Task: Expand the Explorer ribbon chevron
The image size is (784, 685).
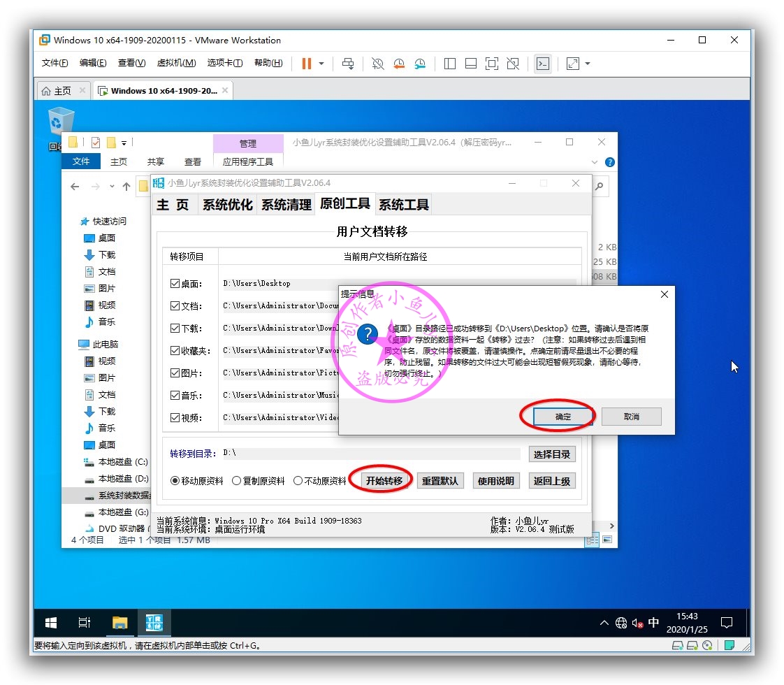Action: [595, 162]
